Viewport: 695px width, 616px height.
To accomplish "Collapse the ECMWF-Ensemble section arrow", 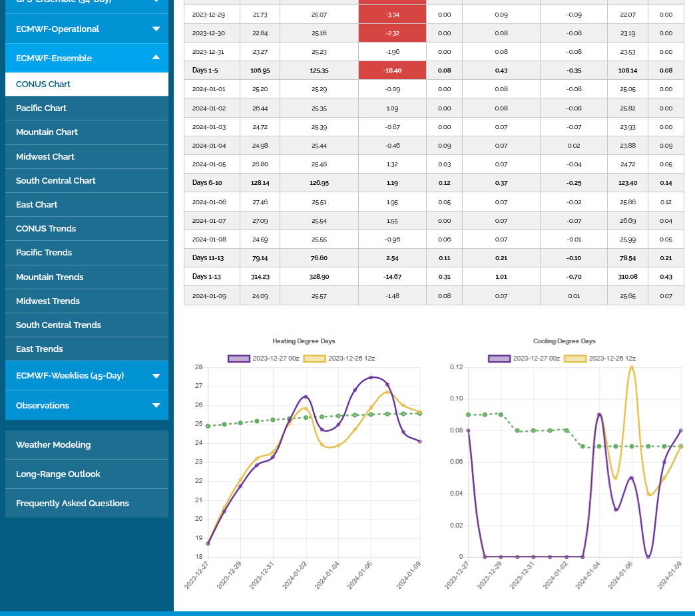I will point(156,58).
